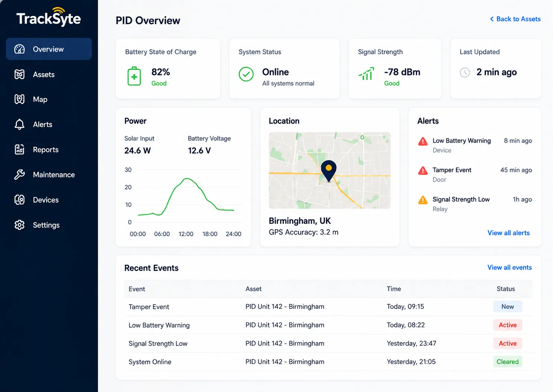Viewport: 553px width, 392px height.
Task: Click the -78 dBm signal value
Action: (402, 72)
